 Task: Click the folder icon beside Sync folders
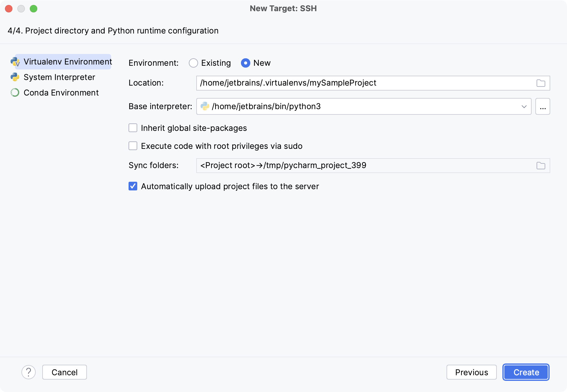coord(541,165)
